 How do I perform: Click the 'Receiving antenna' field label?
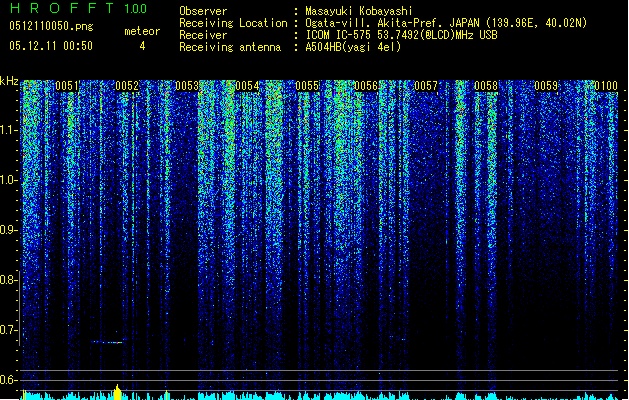[230, 47]
